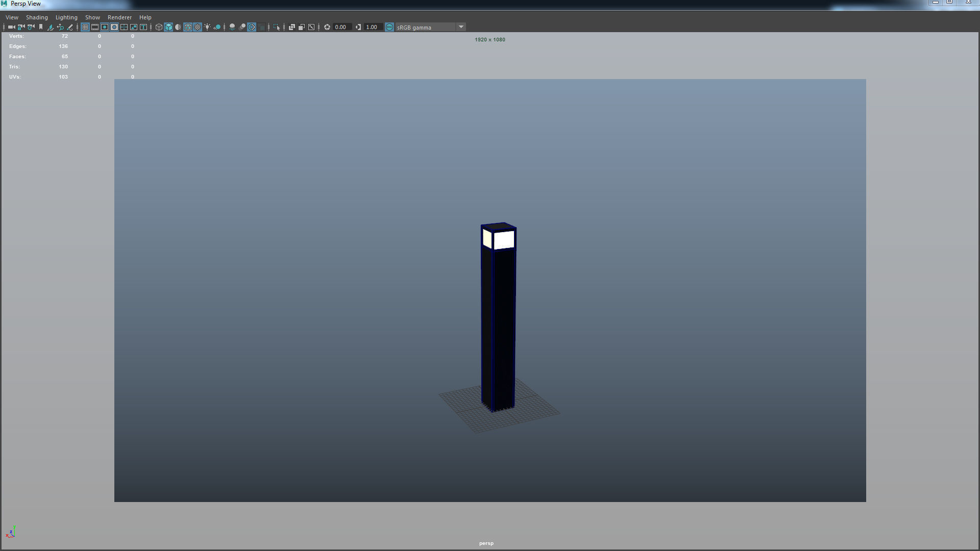
Task: Select the Grease Pencil tool icon
Action: (70, 27)
